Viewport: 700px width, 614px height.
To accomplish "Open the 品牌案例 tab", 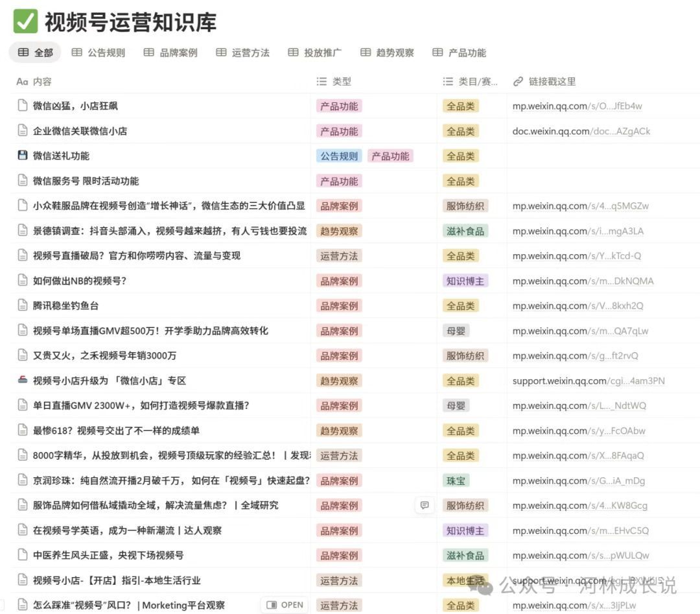I will coord(170,53).
